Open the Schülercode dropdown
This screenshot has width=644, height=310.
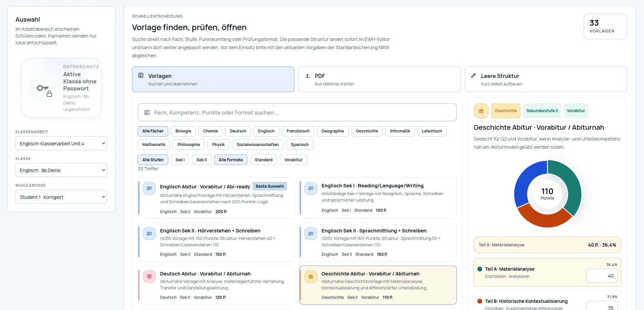[61, 197]
